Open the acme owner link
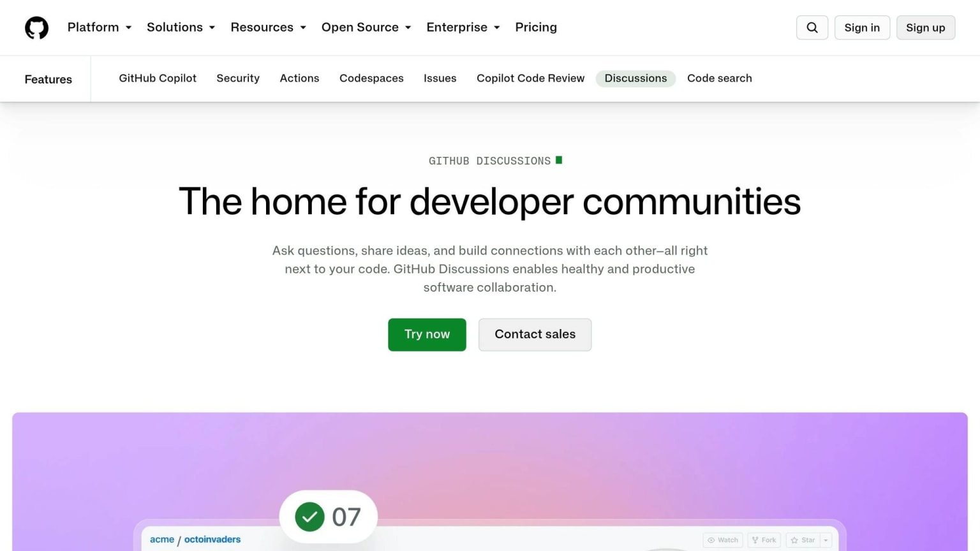Image resolution: width=980 pixels, height=551 pixels. [x=162, y=540]
